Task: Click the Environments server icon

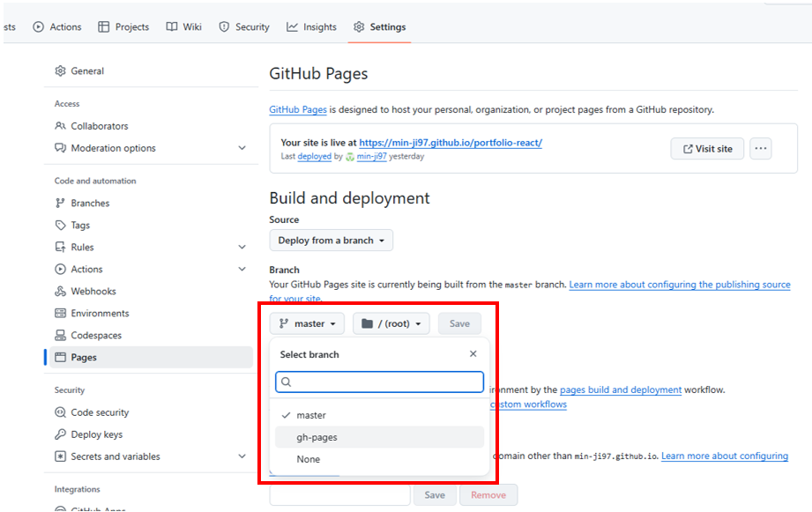Action: [61, 313]
